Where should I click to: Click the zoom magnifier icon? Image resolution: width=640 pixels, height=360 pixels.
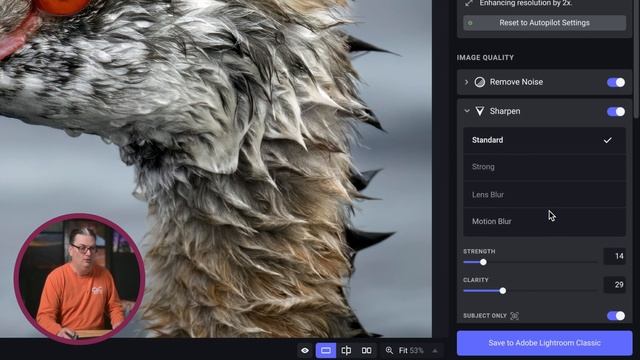389,350
